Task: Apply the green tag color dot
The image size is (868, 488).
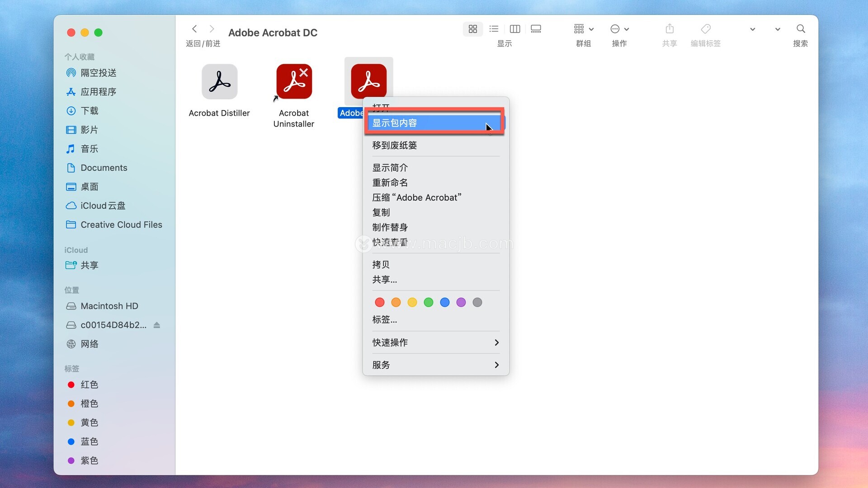Action: coord(428,302)
